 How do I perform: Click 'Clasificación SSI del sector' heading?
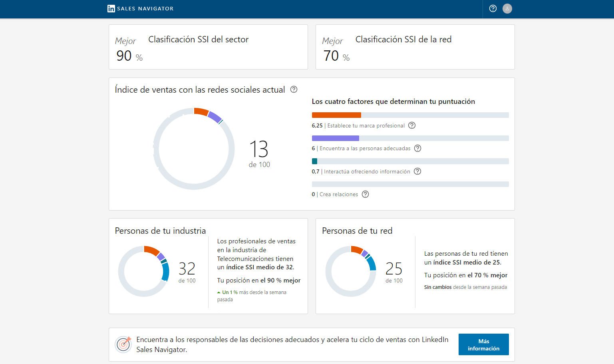coord(199,39)
